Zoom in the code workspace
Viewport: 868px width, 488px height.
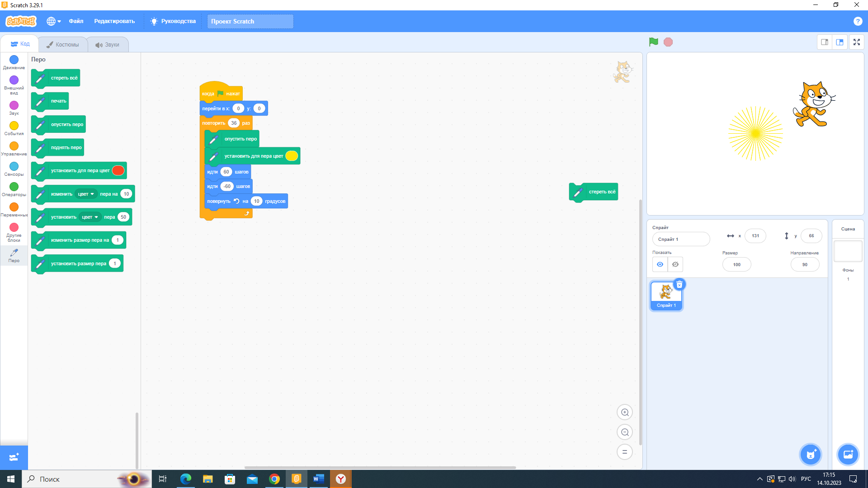625,412
